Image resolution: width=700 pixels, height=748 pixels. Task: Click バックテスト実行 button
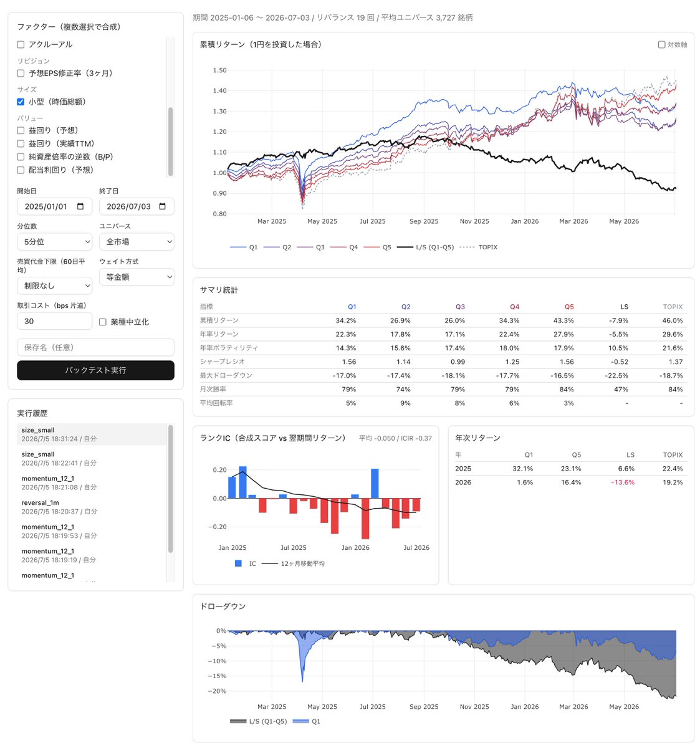coord(95,370)
